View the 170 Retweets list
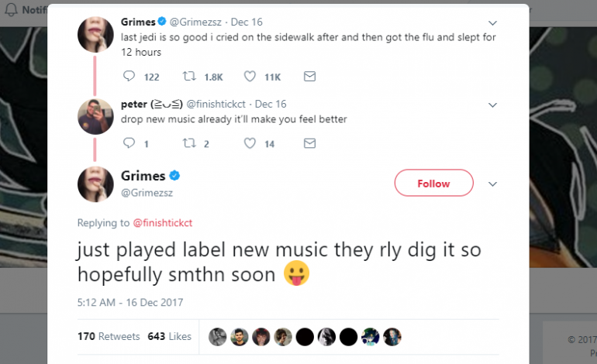 pos(109,337)
